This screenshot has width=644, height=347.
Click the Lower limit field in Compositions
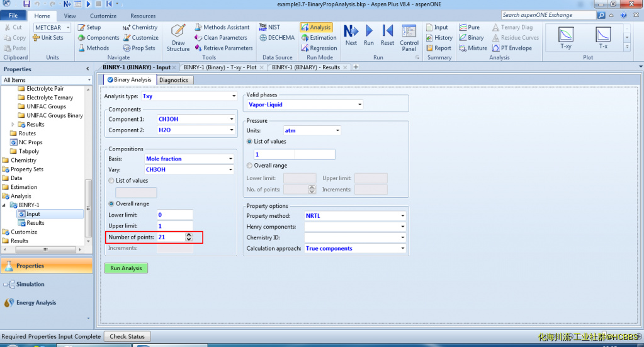(175, 215)
